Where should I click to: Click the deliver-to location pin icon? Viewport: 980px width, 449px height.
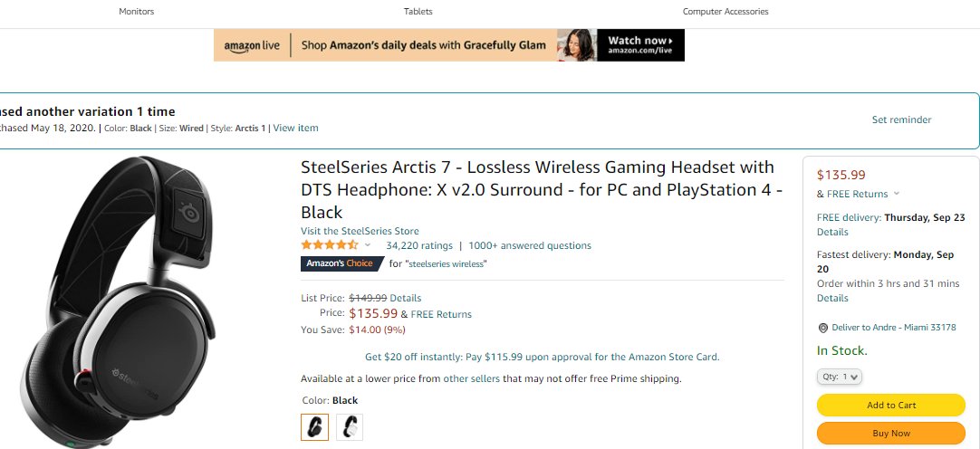pyautogui.click(x=822, y=328)
